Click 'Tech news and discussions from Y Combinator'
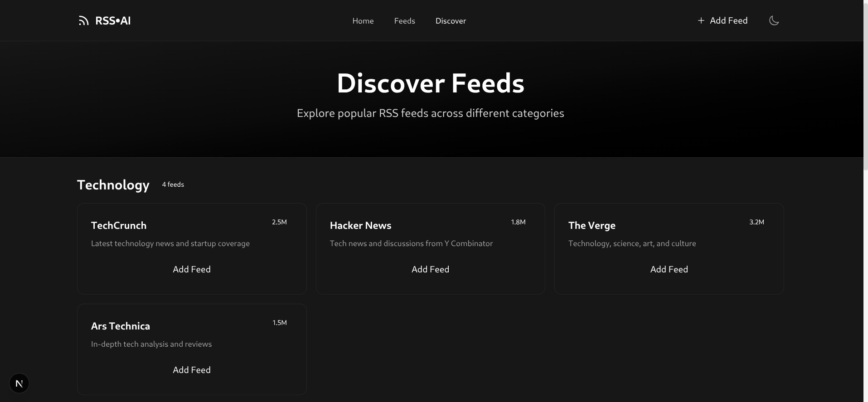 (x=411, y=243)
